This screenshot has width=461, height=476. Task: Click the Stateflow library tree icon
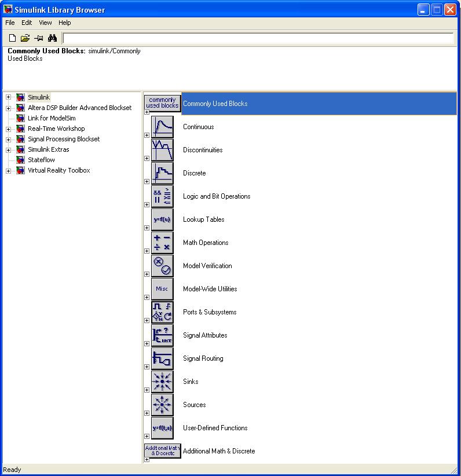(20, 160)
